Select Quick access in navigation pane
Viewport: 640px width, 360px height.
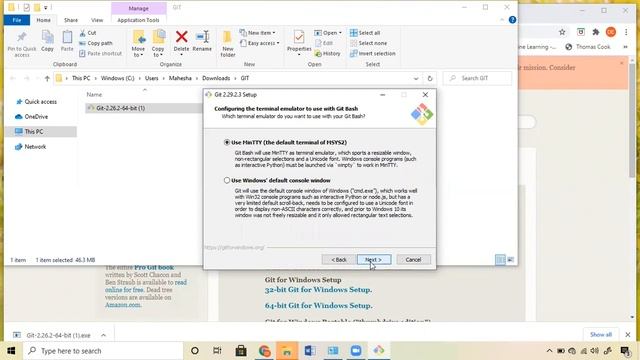tap(40, 102)
